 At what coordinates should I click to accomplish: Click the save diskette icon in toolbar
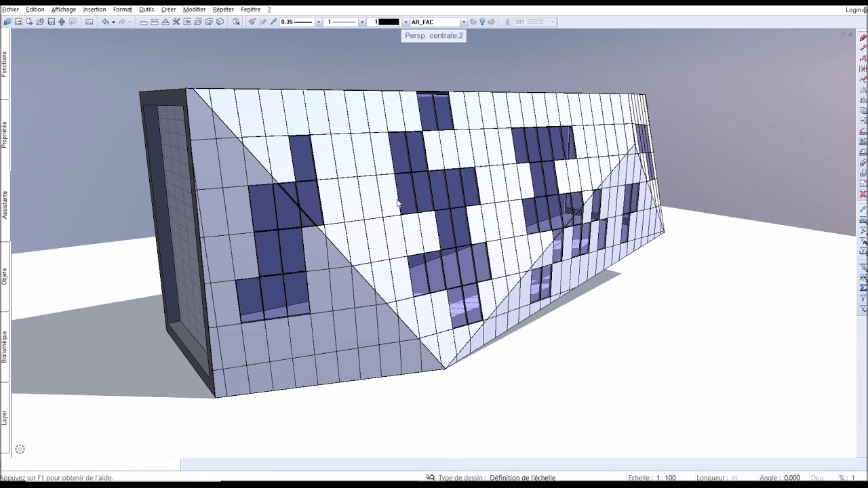pyautogui.click(x=52, y=22)
